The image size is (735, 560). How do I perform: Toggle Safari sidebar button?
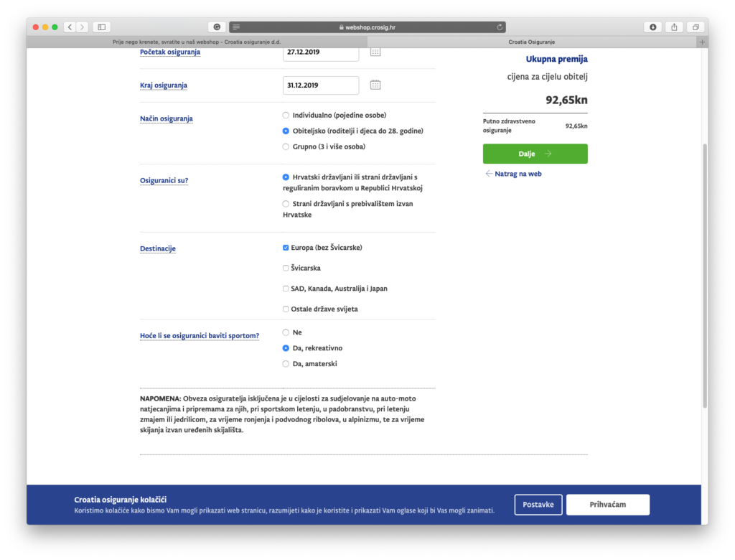101,27
